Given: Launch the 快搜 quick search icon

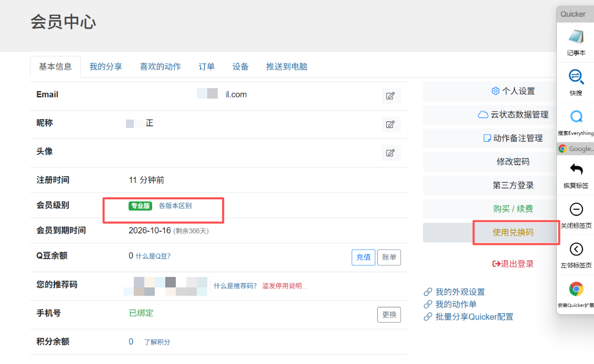Looking at the screenshot, I should [x=576, y=77].
